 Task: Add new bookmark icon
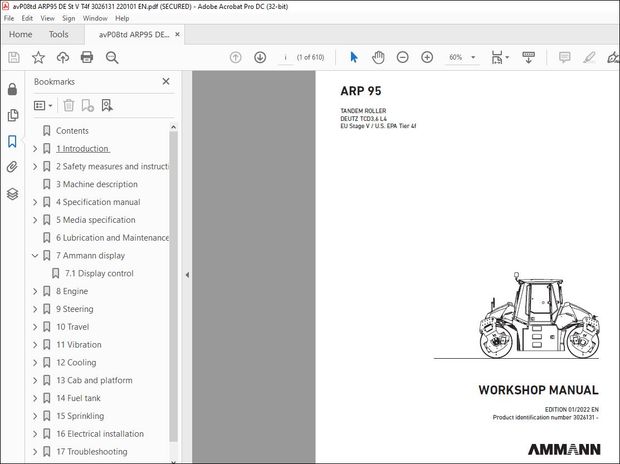point(87,106)
